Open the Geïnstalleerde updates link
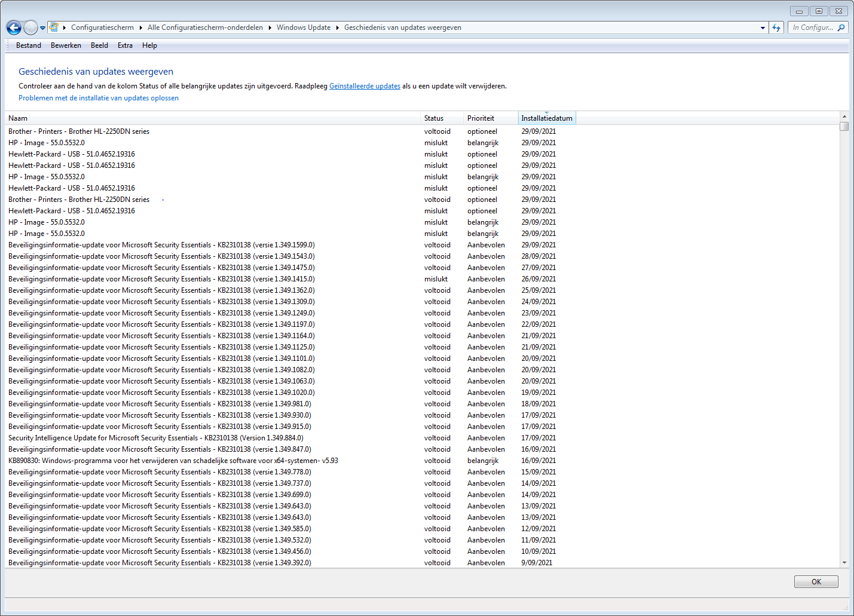Screen dimensions: 854x616 coord(365,86)
